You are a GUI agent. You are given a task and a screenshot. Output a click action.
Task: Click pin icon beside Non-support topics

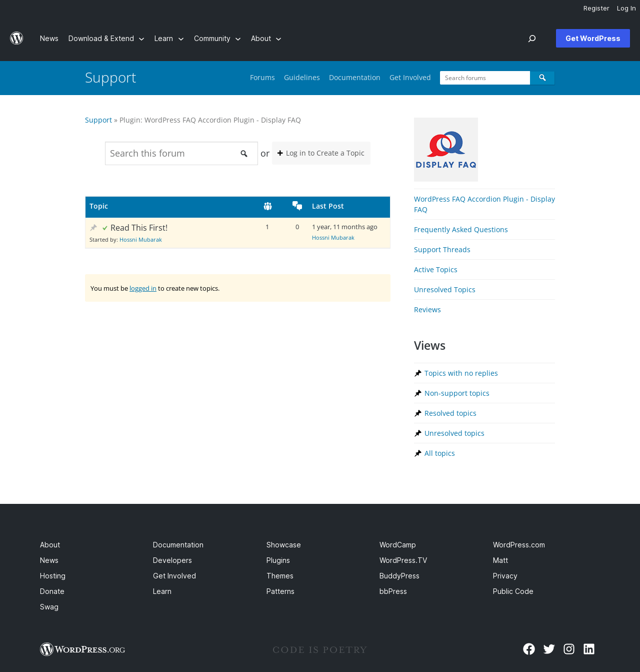click(418, 393)
